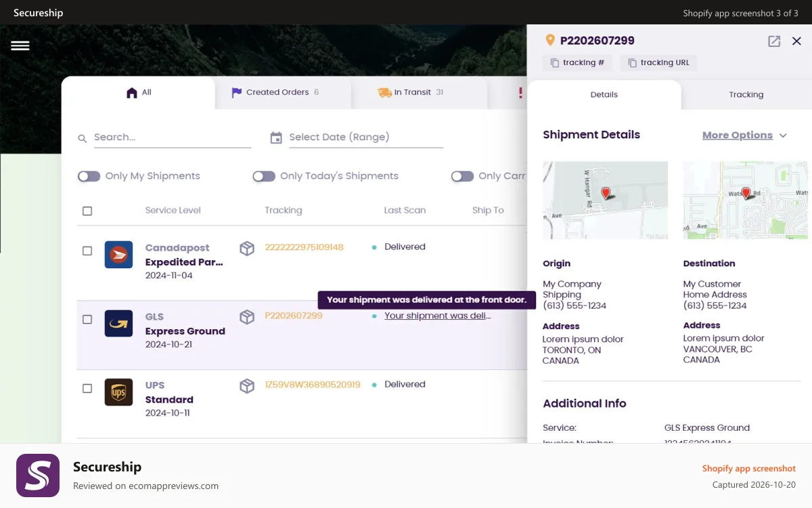812x508 pixels.
Task: Click 'My Customer' destination name
Action: click(x=712, y=284)
